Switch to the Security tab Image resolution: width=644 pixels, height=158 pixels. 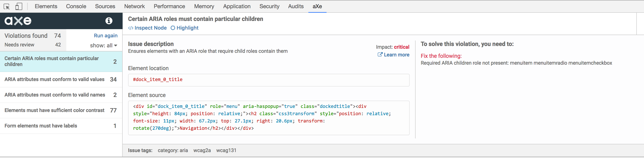click(269, 6)
